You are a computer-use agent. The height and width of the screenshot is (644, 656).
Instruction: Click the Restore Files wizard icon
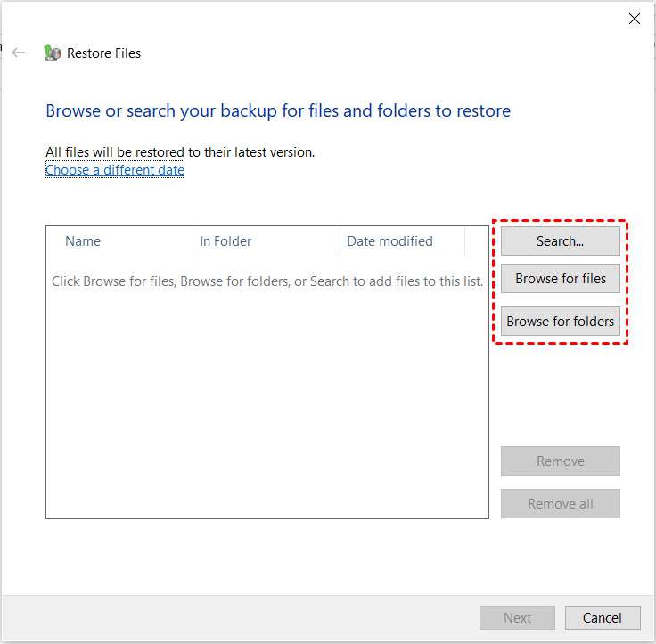click(53, 53)
